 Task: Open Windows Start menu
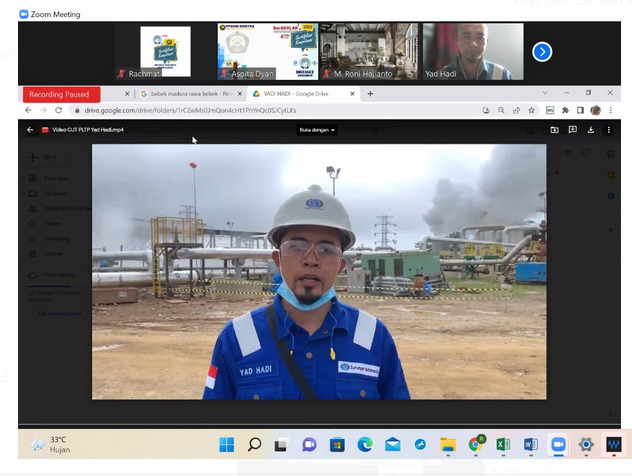(227, 445)
